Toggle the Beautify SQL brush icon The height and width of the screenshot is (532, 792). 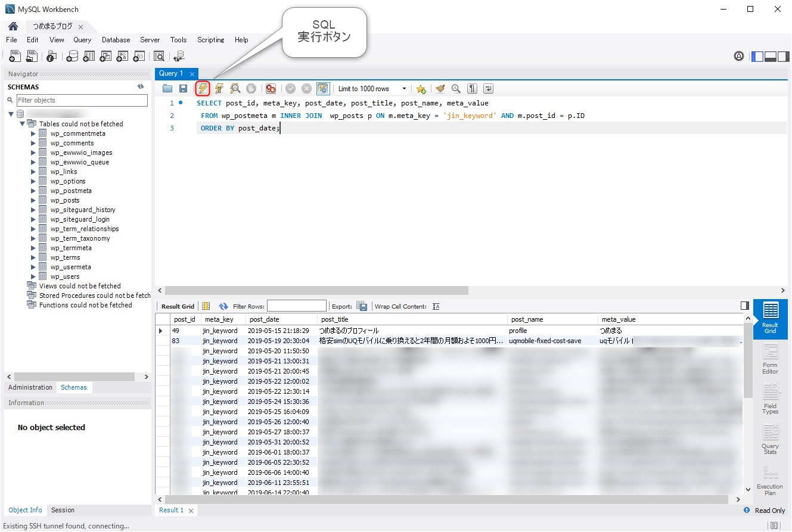[x=440, y=88]
